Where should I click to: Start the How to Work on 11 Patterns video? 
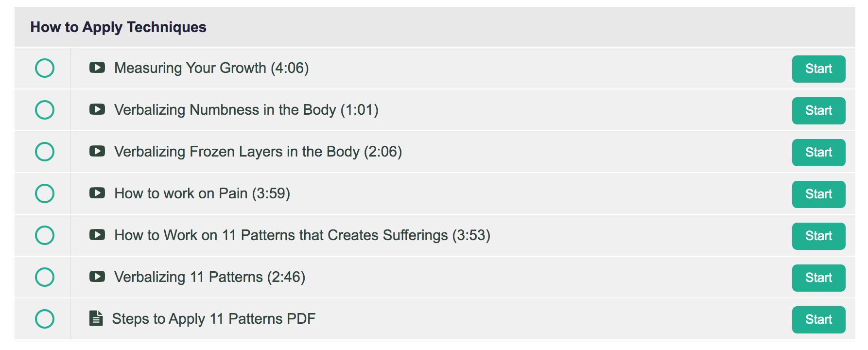pos(818,236)
